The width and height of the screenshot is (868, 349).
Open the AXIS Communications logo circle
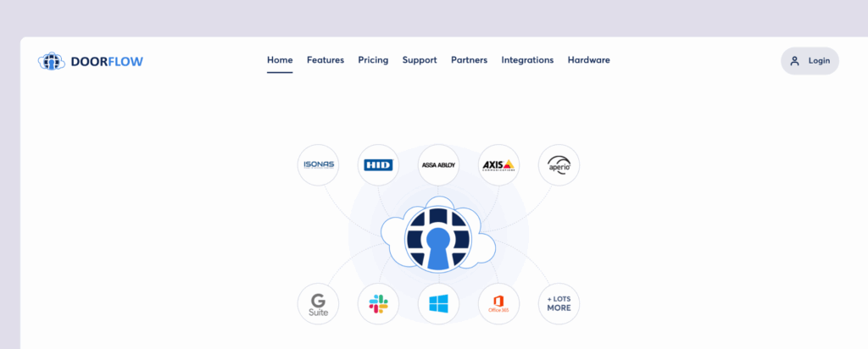click(x=498, y=165)
